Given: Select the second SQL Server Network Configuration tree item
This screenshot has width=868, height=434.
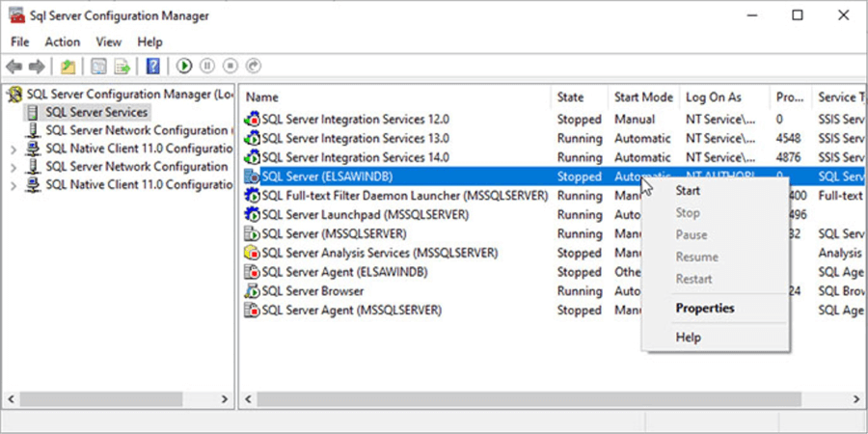Looking at the screenshot, I should click(136, 167).
